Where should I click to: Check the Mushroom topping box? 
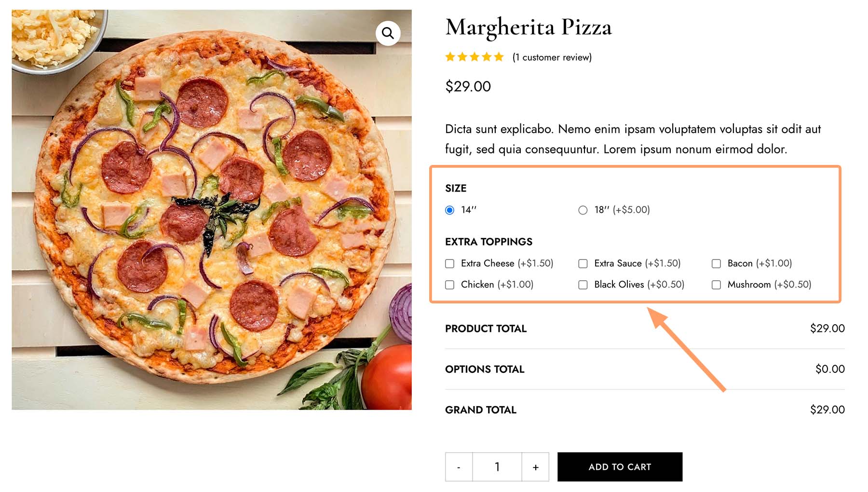(715, 285)
